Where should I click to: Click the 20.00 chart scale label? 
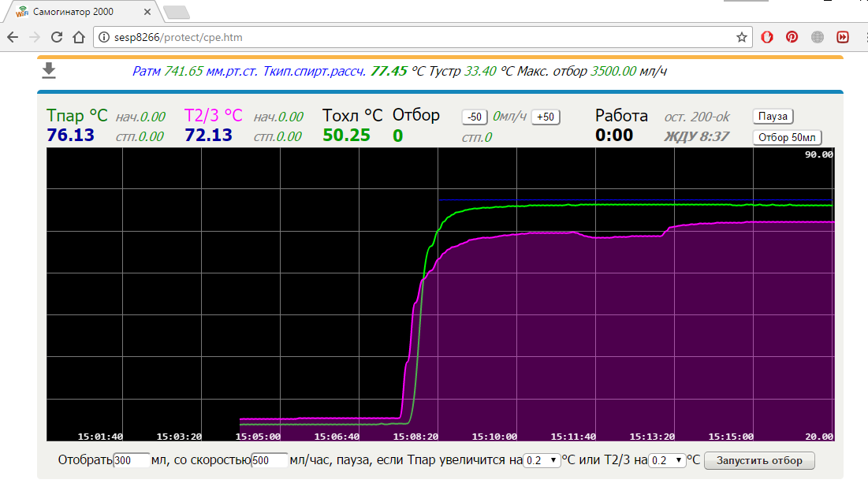click(x=819, y=437)
